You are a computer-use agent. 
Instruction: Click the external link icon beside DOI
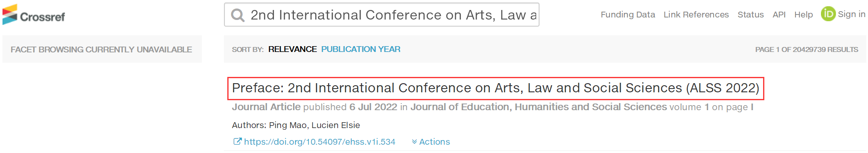[x=237, y=141]
